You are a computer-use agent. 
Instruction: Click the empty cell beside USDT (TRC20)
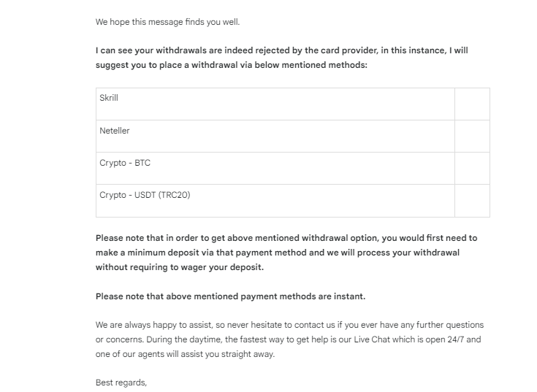(472, 201)
